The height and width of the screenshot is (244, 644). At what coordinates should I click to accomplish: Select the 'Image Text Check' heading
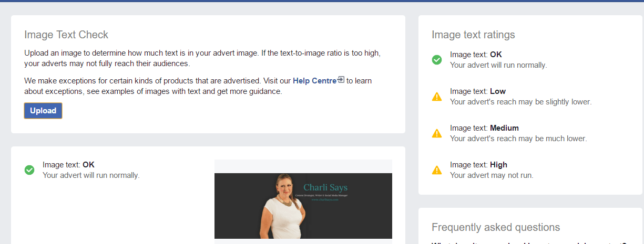tap(66, 35)
